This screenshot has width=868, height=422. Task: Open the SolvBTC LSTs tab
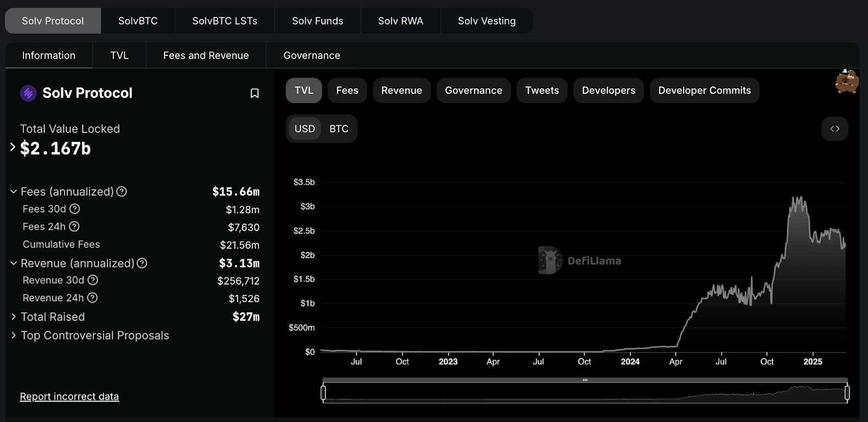[225, 21]
